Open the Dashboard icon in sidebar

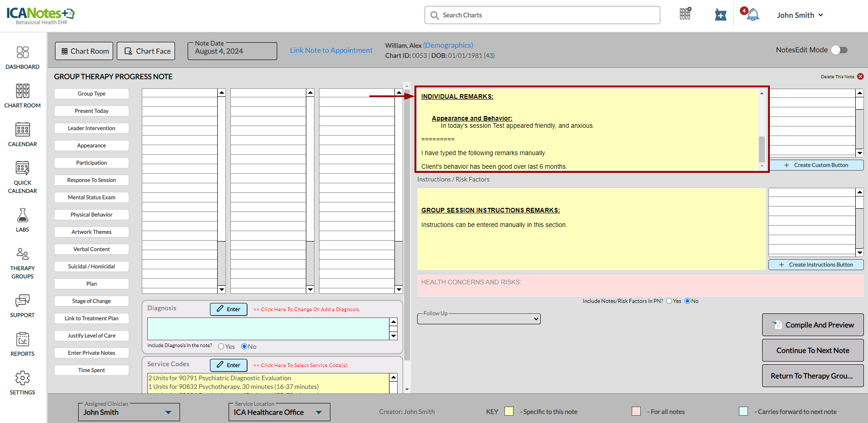[22, 53]
